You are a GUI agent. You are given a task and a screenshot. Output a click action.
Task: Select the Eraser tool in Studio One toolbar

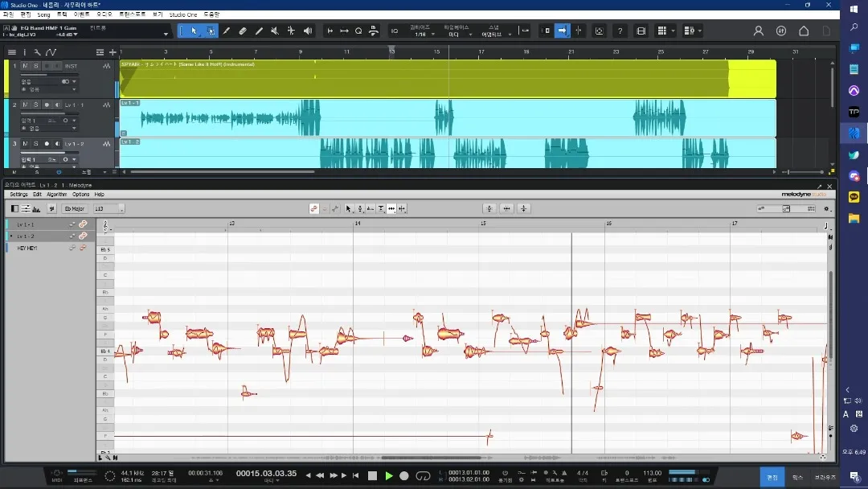pyautogui.click(x=243, y=31)
